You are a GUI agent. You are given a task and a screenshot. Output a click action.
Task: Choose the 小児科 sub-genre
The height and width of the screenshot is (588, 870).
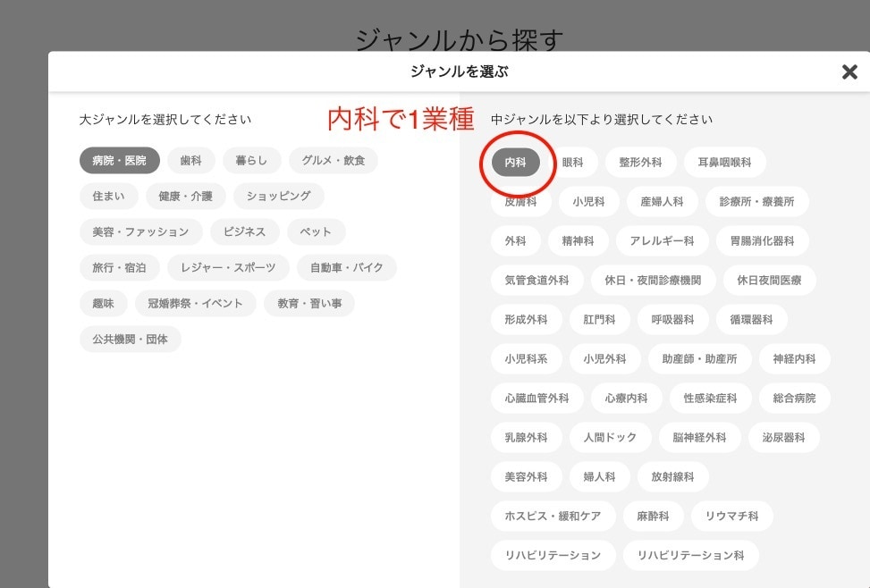[588, 201]
